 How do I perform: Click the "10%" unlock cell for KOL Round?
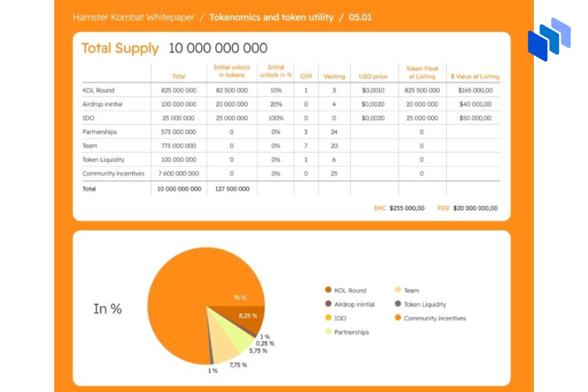276,90
